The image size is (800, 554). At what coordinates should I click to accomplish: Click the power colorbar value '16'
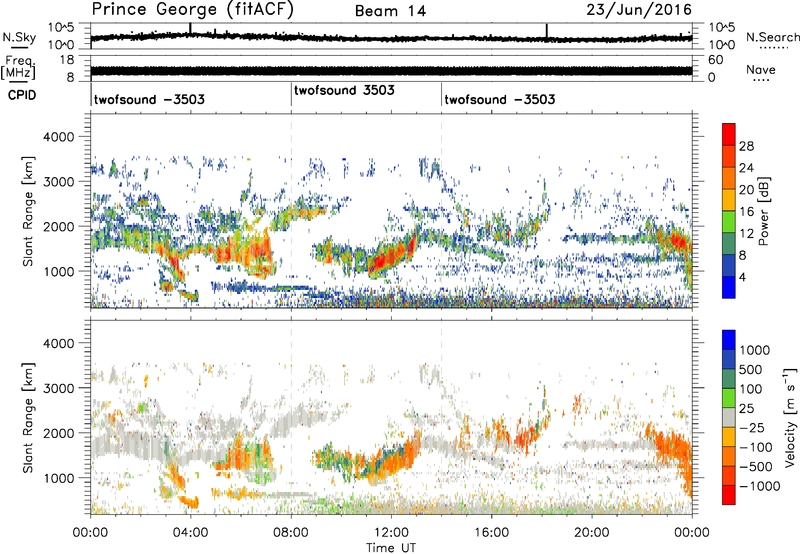746,212
